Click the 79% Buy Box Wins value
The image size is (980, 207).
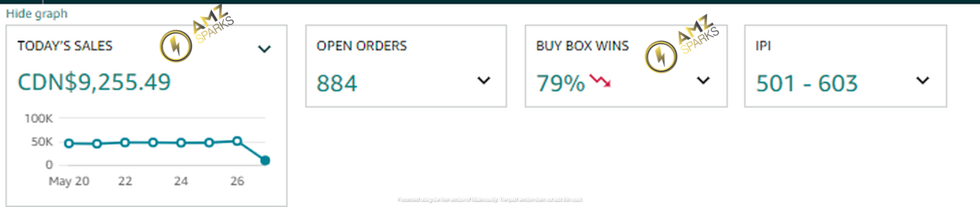point(560,84)
